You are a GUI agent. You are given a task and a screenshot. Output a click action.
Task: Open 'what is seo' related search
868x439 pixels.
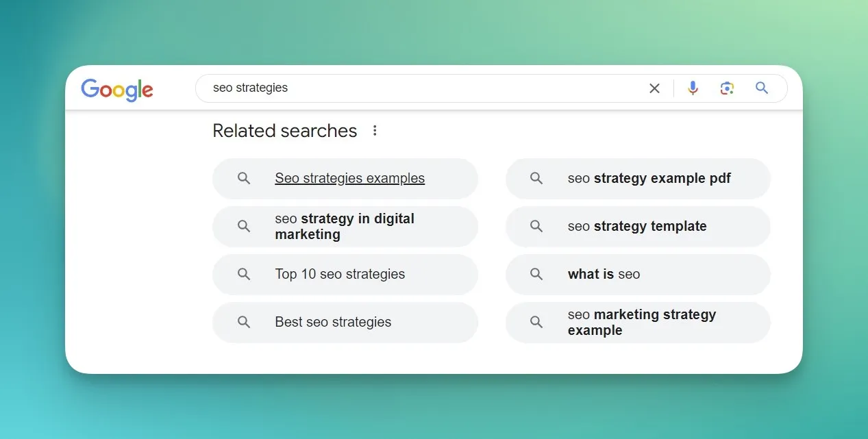638,275
